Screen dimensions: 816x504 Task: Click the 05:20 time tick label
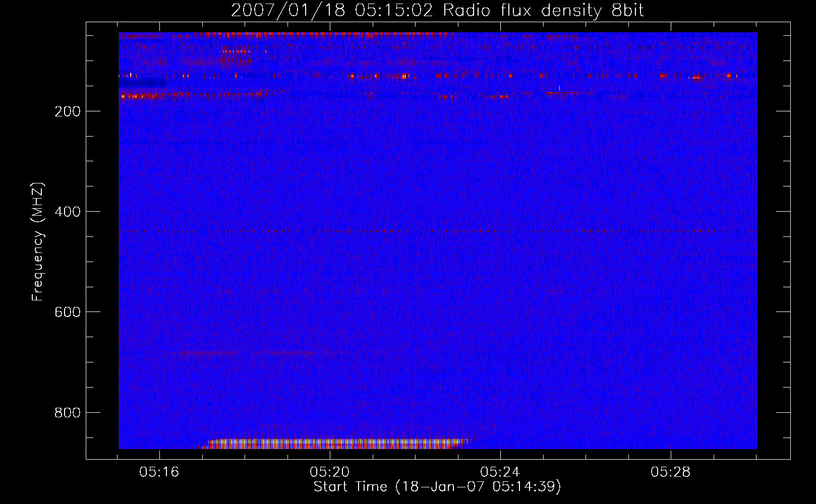point(330,472)
